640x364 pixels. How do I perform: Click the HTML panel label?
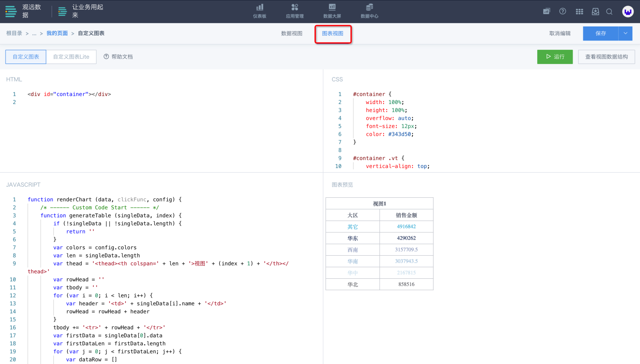(14, 79)
